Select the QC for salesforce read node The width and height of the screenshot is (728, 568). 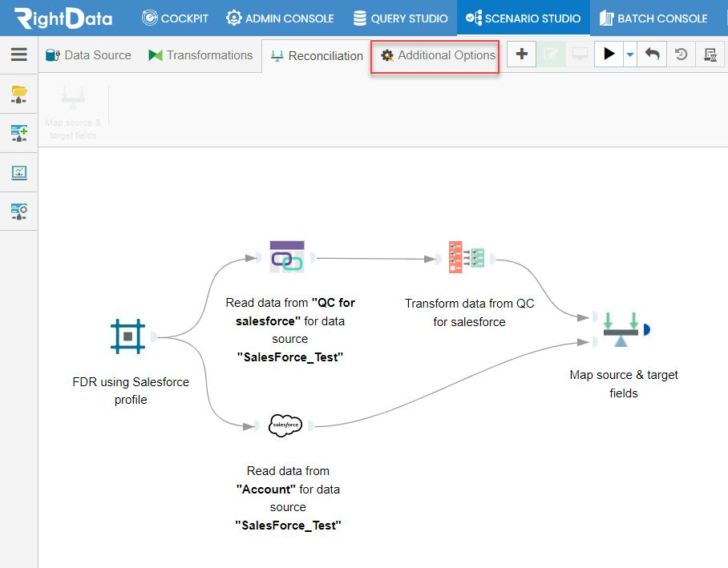(x=287, y=256)
